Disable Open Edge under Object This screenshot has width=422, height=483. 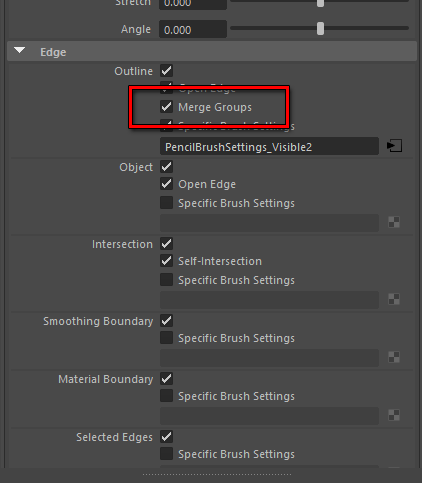tap(166, 184)
